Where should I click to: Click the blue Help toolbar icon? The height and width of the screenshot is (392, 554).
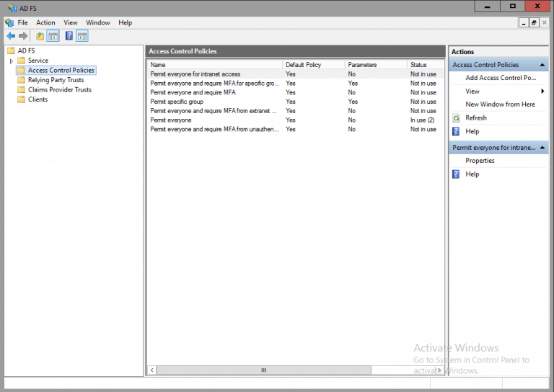pyautogui.click(x=69, y=35)
